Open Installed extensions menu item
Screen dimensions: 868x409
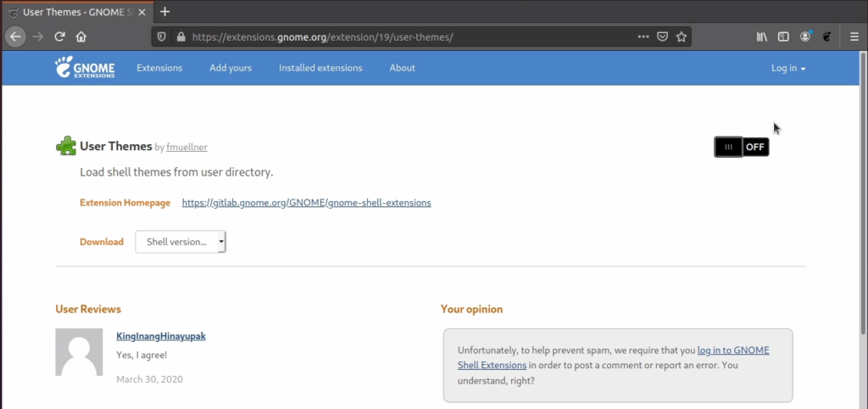320,68
